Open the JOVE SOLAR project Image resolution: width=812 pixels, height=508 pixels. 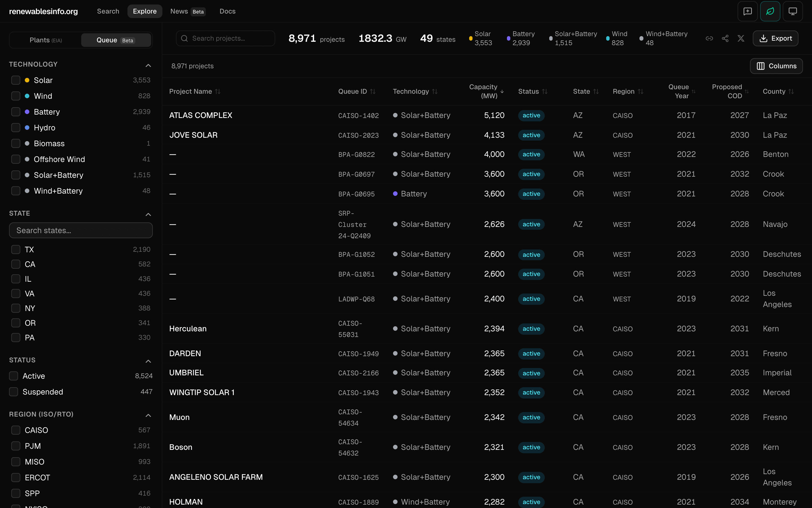[x=193, y=135]
